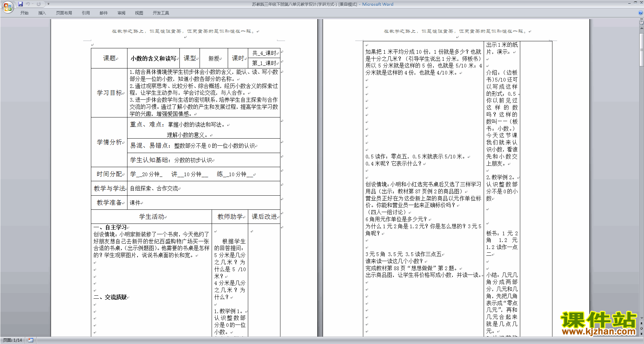Click the 教师助学 column header
This screenshot has width=644, height=344.
(x=230, y=217)
